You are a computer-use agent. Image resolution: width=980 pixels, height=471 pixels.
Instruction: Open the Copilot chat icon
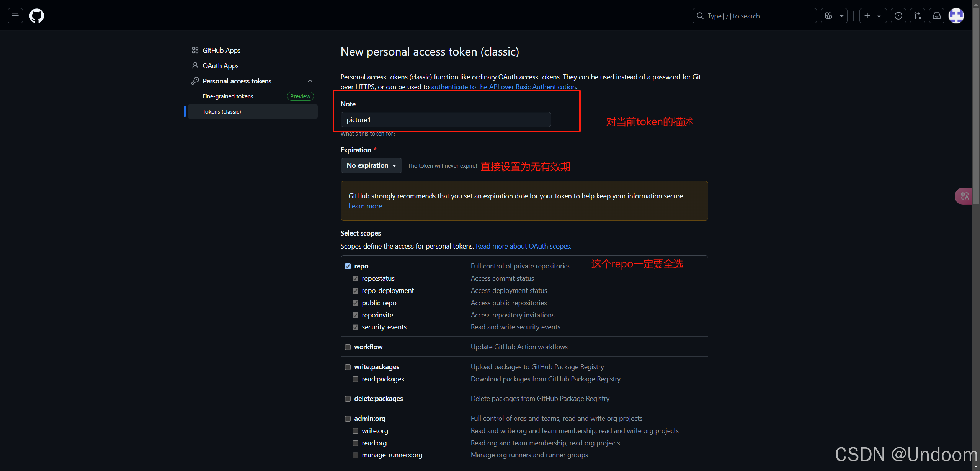coord(828,16)
